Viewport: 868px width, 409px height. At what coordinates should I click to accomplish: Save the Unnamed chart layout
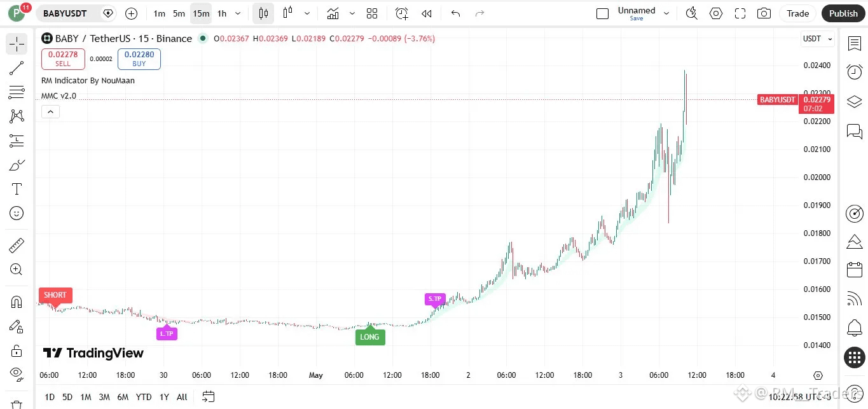click(637, 18)
